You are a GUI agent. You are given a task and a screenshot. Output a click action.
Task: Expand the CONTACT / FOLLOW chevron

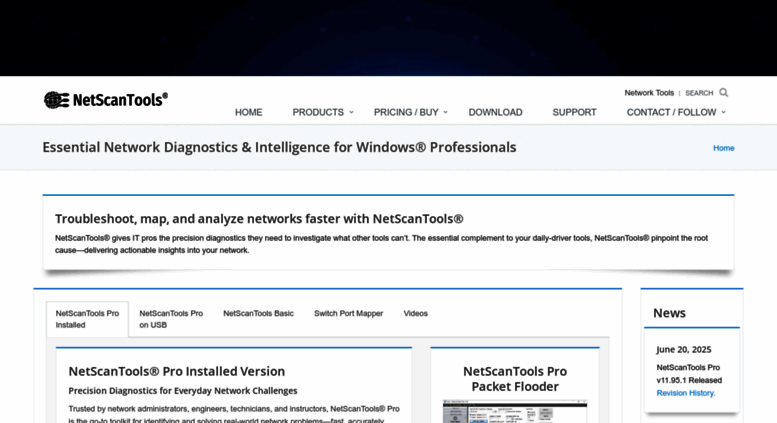[723, 112]
